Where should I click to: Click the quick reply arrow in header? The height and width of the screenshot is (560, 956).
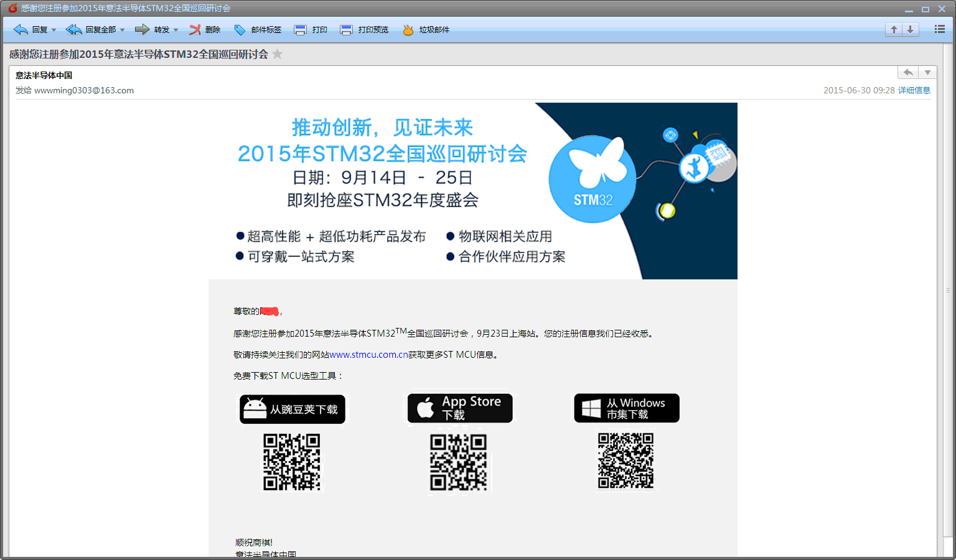(908, 73)
